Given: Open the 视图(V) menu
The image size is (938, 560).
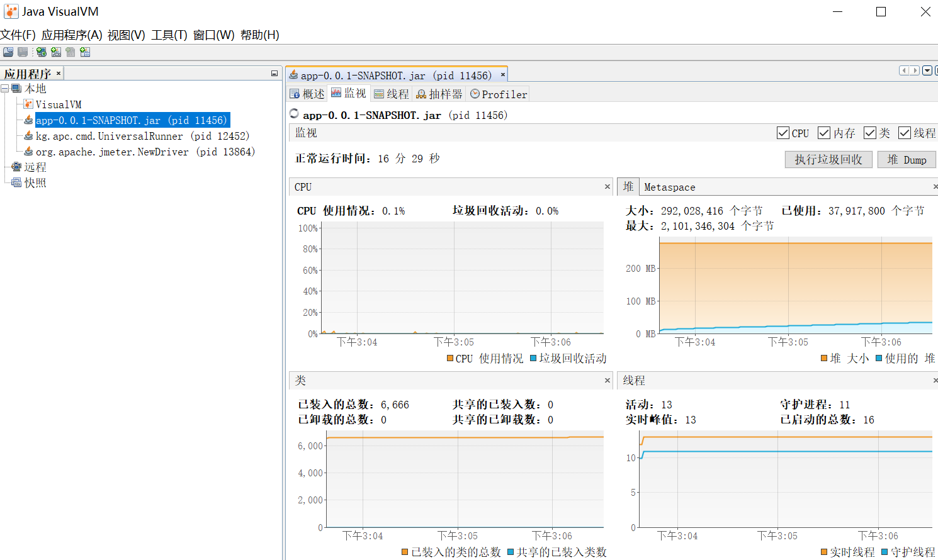Looking at the screenshot, I should pyautogui.click(x=127, y=35).
